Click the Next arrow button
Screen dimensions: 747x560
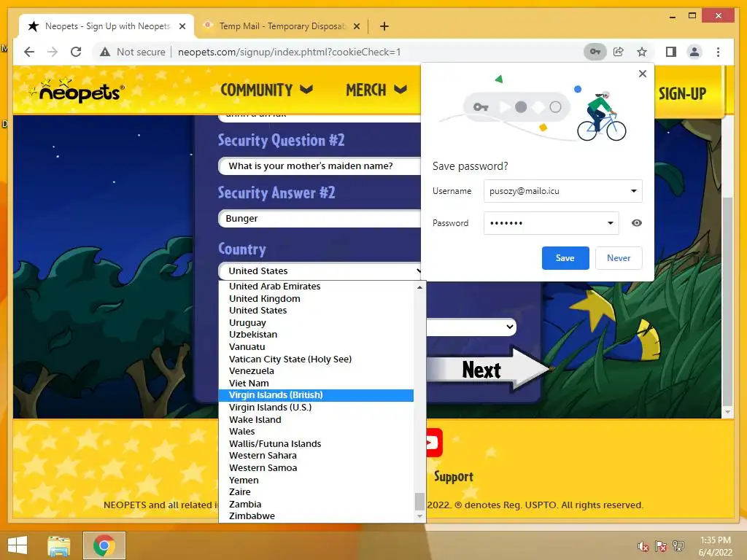(489, 370)
